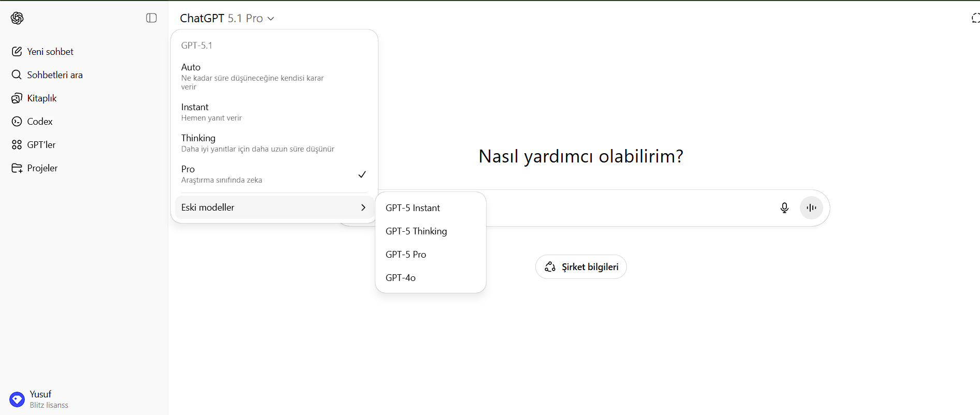
Task: Click the ChatGPT logo icon
Action: [17, 18]
